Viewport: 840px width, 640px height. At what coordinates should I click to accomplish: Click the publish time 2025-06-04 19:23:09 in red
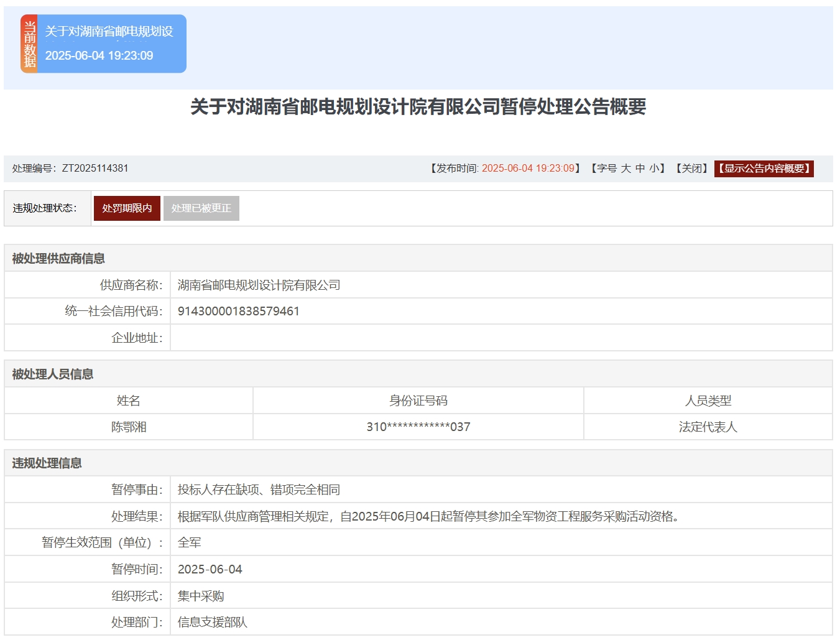[528, 169]
